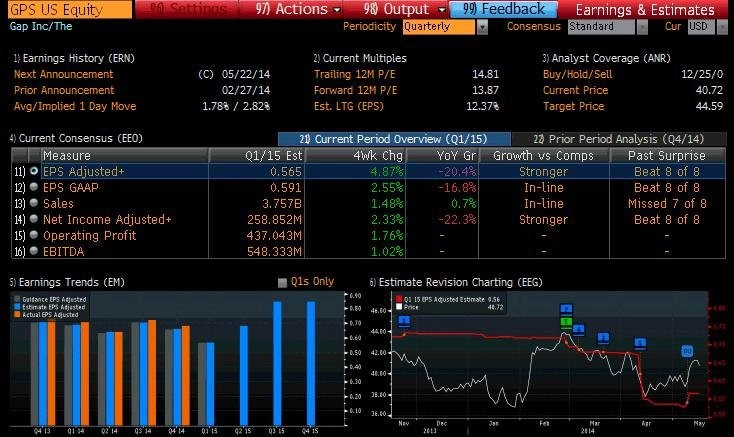Viewport: 734px width, 437px height.
Task: Open 99) Feedback
Action: pos(504,9)
